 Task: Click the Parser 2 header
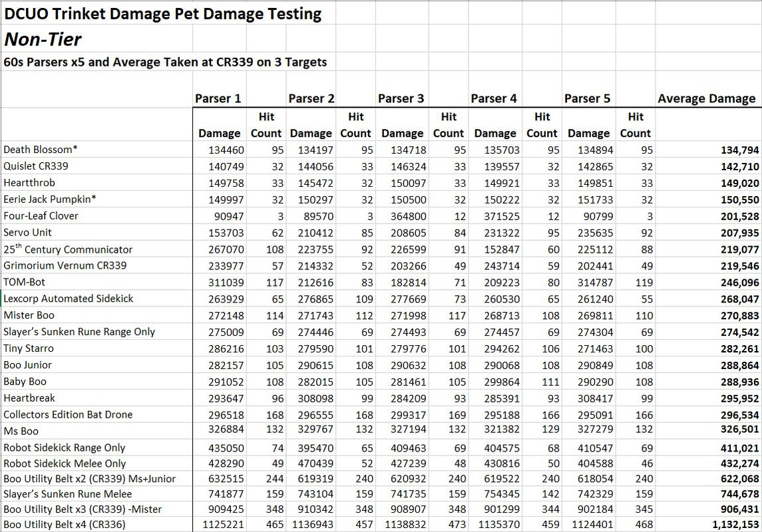[x=311, y=98]
